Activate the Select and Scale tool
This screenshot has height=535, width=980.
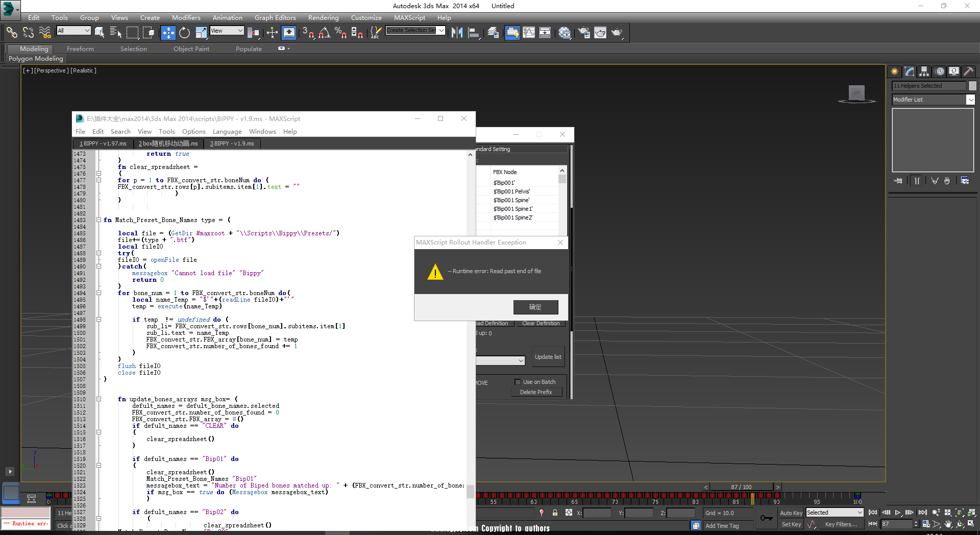[x=201, y=33]
